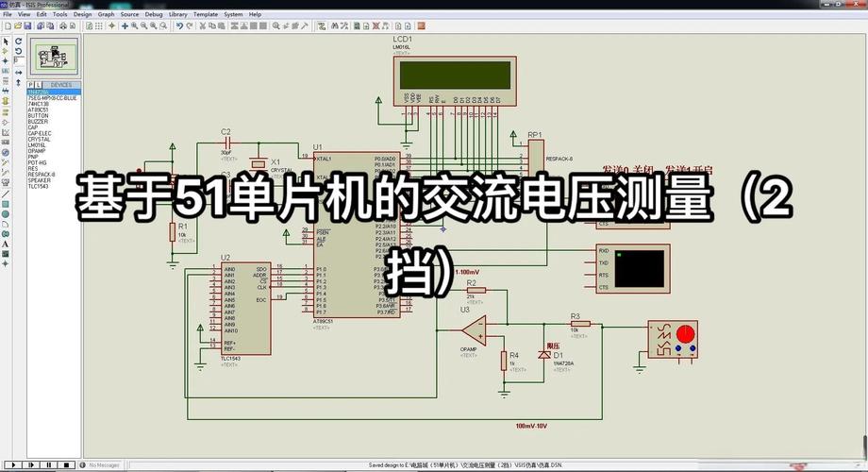Viewport: 868px width, 472px height.
Task: Select the 2D Graphics Circle tool
Action: point(6,214)
